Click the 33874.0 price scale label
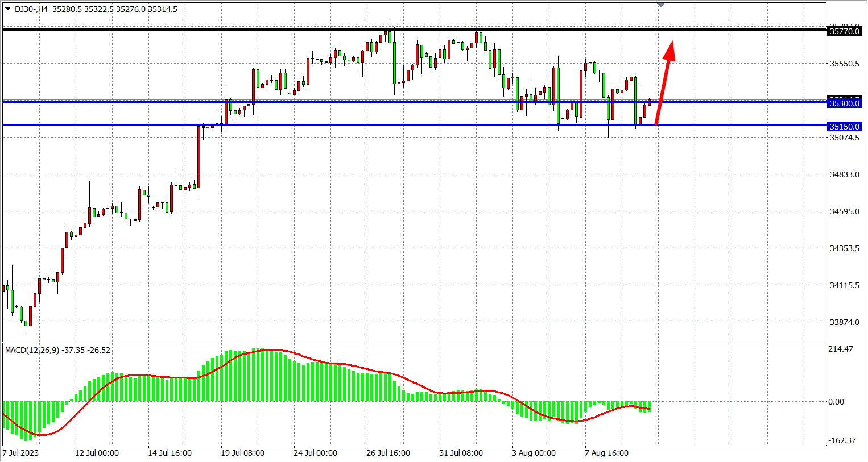Viewport: 868px width, 462px height. click(844, 322)
